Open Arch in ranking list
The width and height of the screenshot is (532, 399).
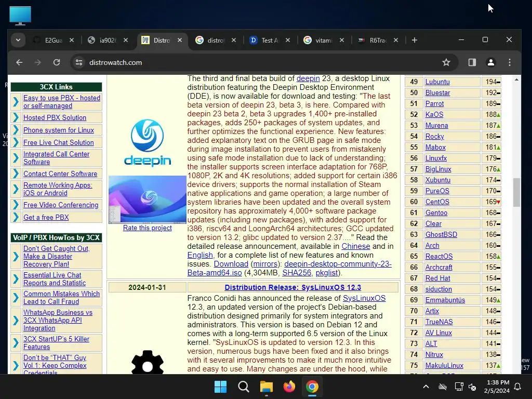coord(432,245)
